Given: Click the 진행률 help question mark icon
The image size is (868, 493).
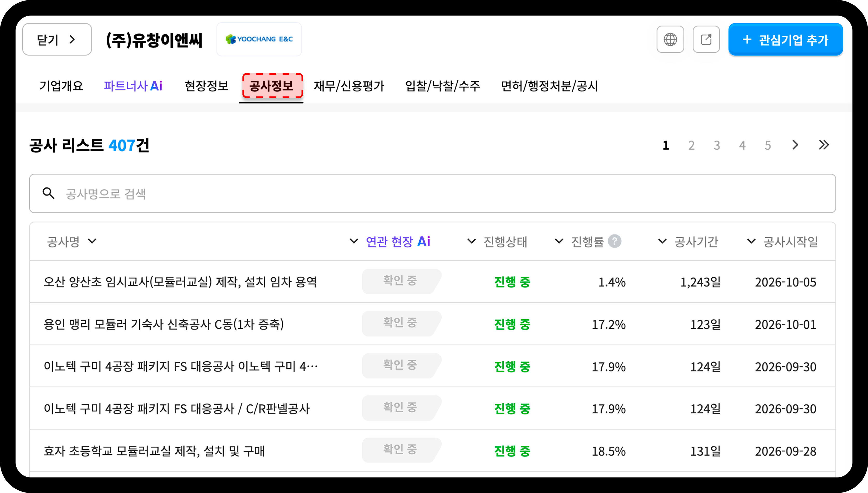Looking at the screenshot, I should pos(614,241).
